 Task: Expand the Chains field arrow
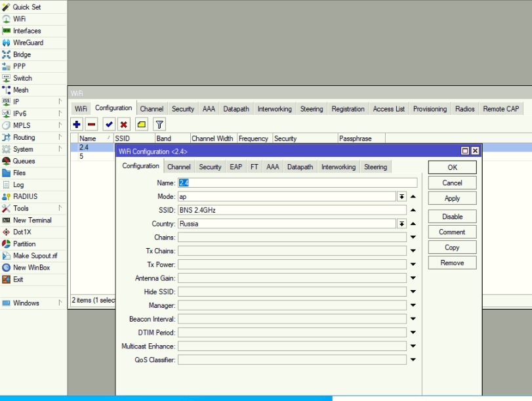413,238
